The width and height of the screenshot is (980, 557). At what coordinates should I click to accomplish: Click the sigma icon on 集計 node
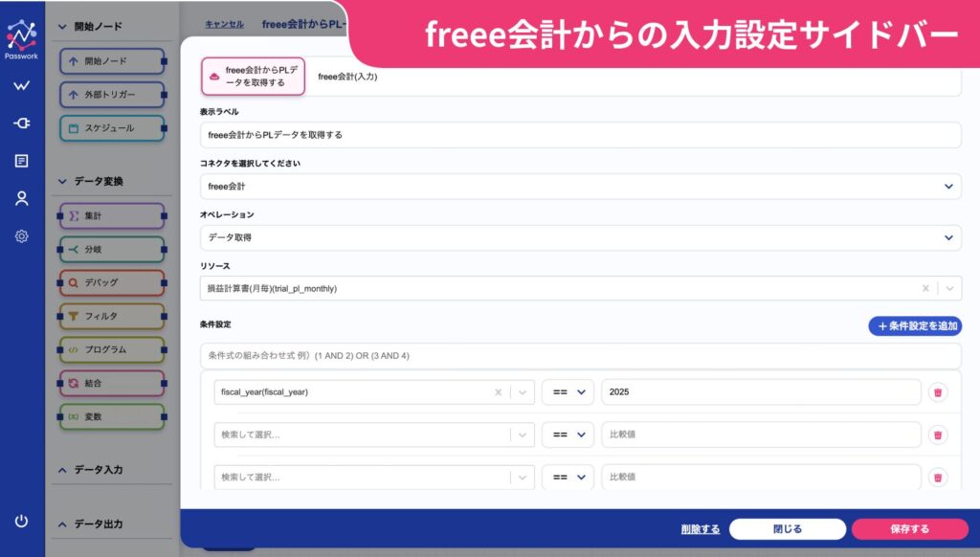[74, 215]
